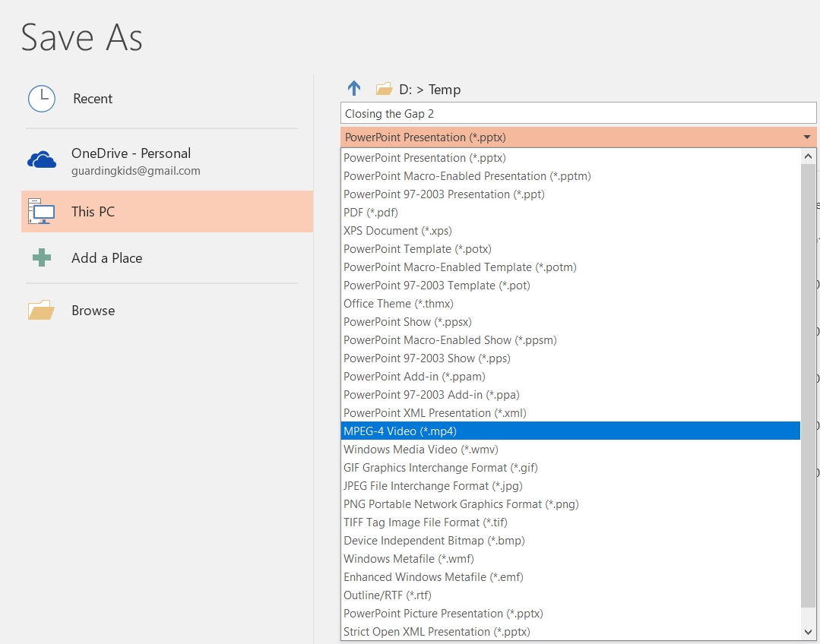Screen dimensions: 820x644
Task: Select PDF (*.pdf) format
Action: tap(571, 213)
